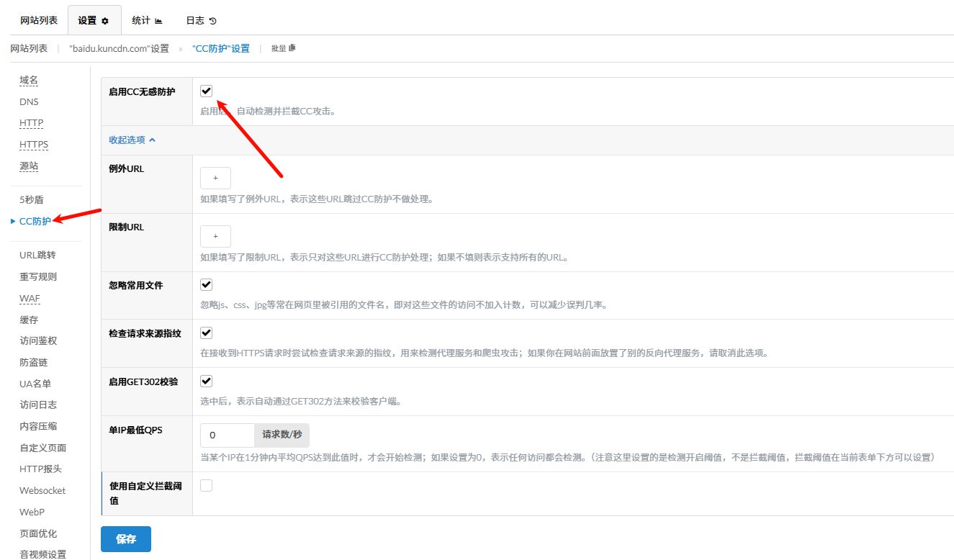Click the 批量 copy icon

point(292,48)
